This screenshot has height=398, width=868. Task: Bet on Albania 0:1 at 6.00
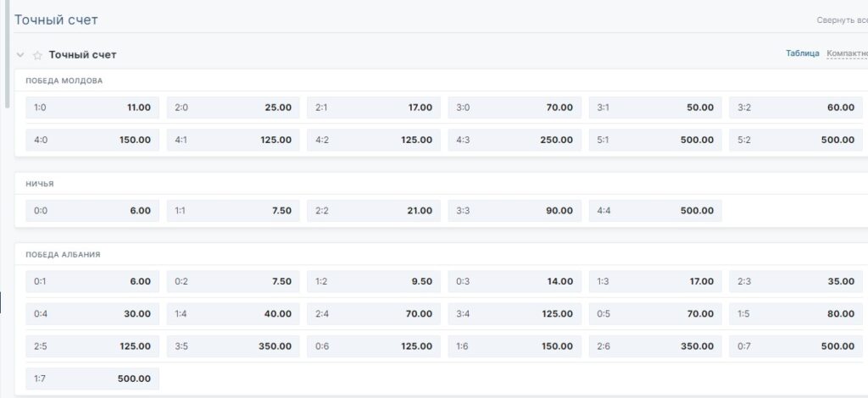[92, 281]
